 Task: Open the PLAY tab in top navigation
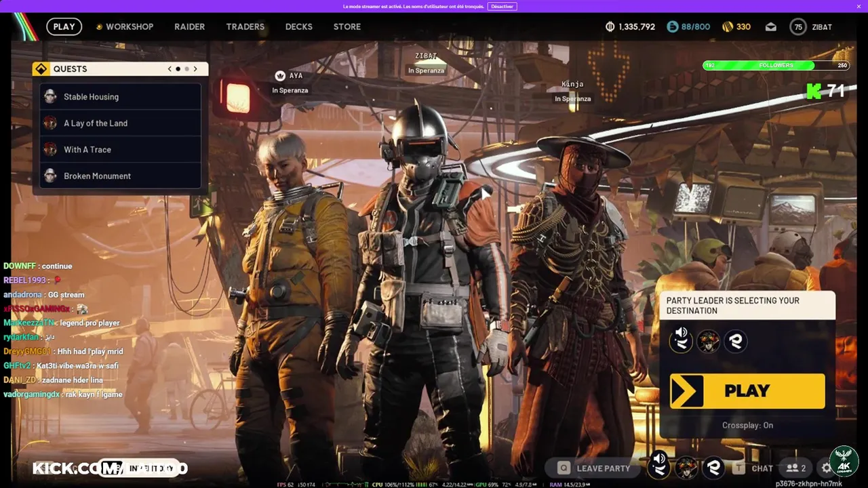64,27
